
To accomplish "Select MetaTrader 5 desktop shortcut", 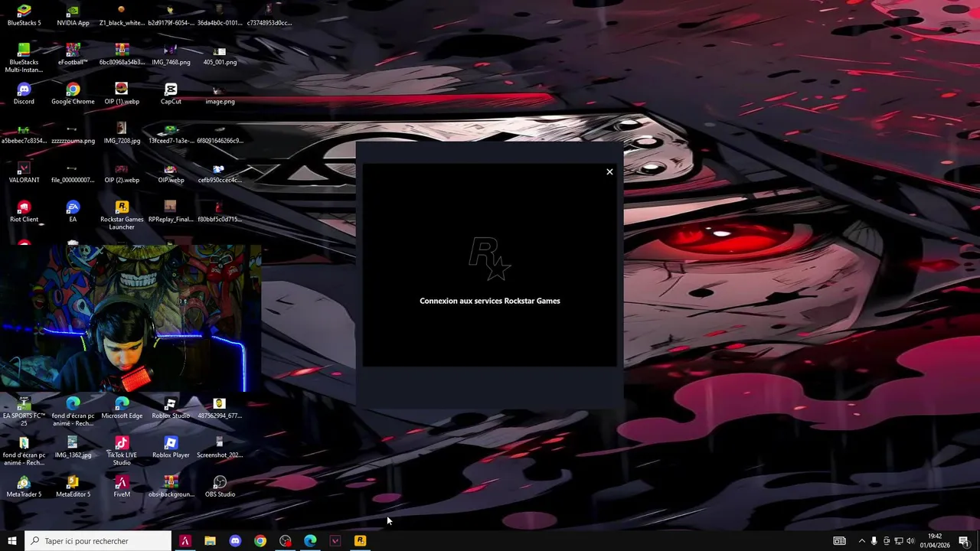I will 24,487.
